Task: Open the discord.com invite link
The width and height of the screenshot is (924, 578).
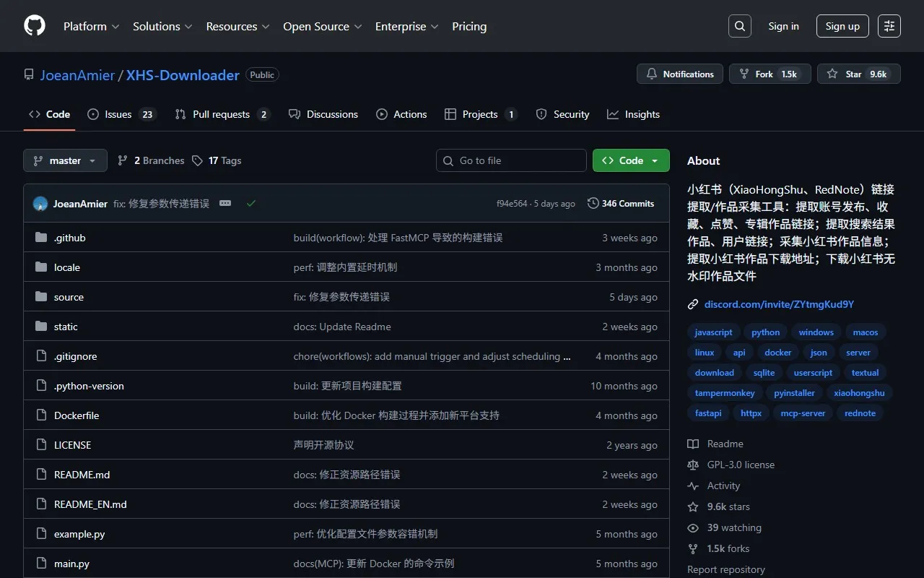Action: click(x=778, y=303)
